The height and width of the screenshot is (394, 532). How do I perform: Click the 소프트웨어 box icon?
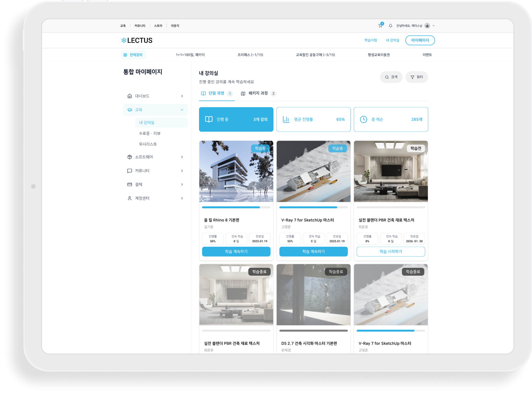(x=130, y=157)
